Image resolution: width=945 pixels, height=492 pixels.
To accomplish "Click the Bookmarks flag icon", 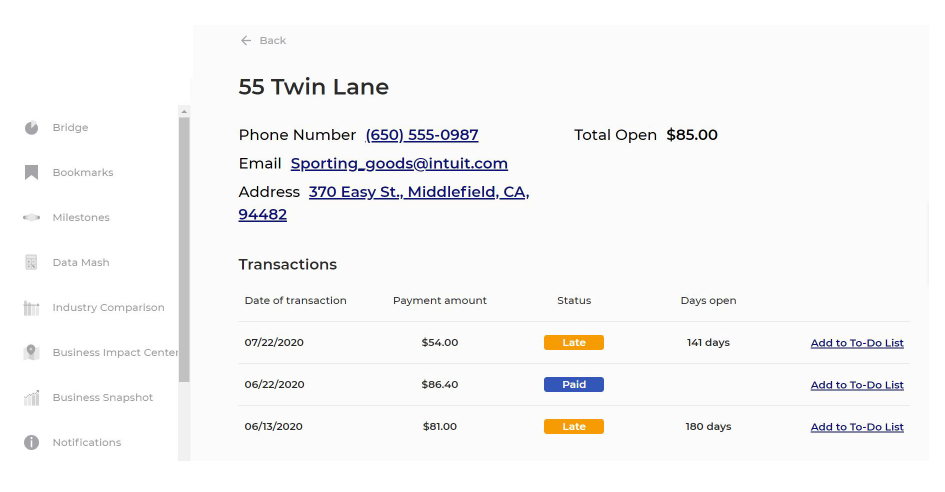I will pos(32,173).
